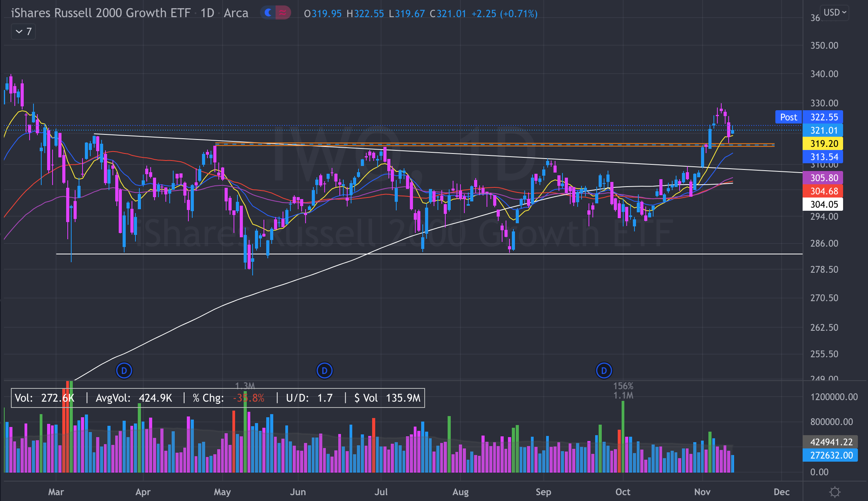Click the moon post-market session icon
Screen dimensions: 868x501
[268, 13]
